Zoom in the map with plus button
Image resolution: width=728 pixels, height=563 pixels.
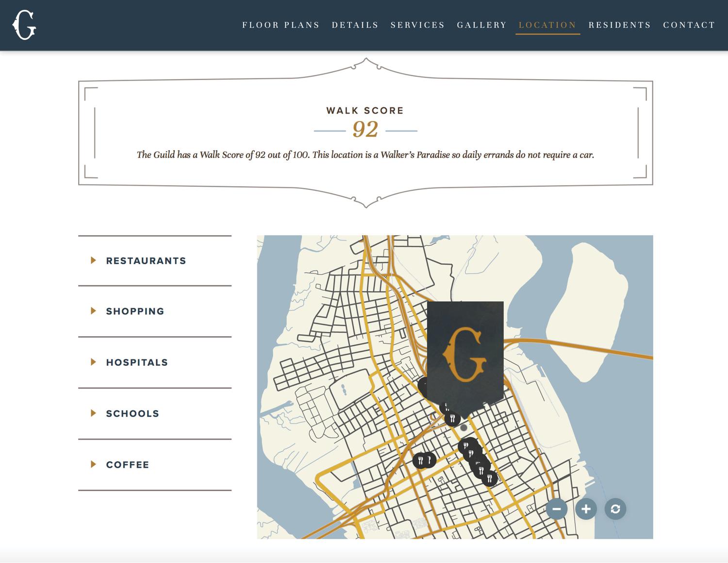pyautogui.click(x=586, y=509)
